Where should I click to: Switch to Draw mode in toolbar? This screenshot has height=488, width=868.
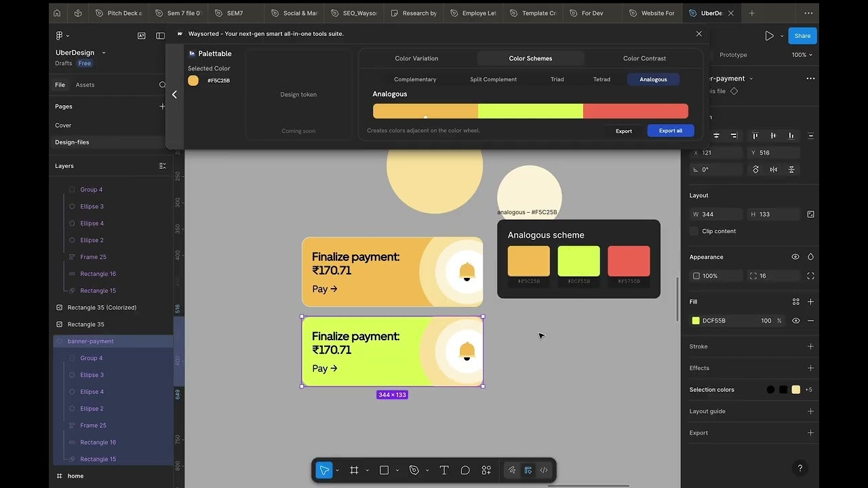(512, 470)
